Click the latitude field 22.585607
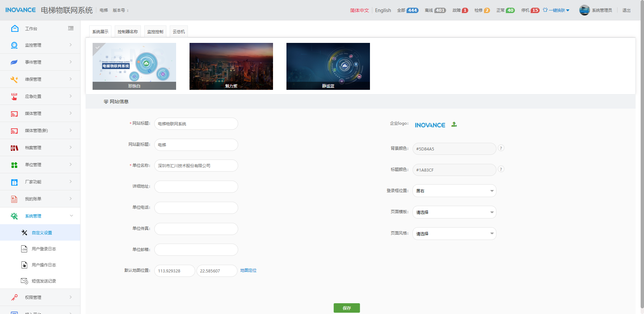The image size is (644, 314). (x=217, y=271)
